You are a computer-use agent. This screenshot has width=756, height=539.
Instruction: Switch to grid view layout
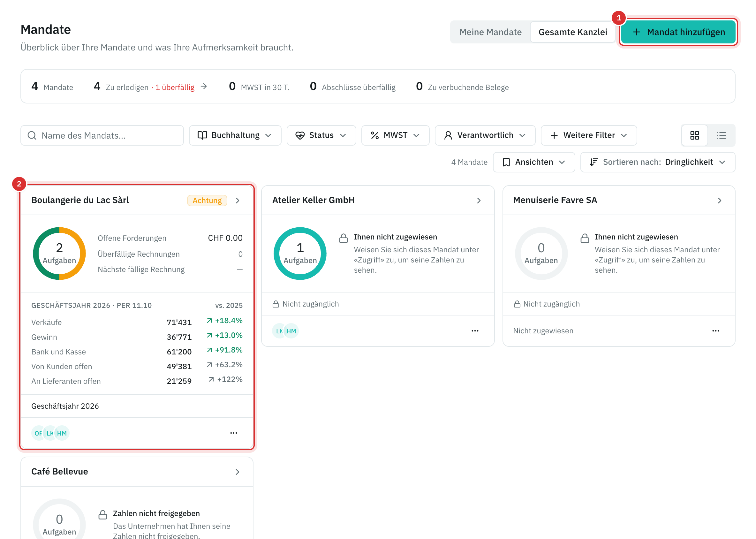click(694, 135)
